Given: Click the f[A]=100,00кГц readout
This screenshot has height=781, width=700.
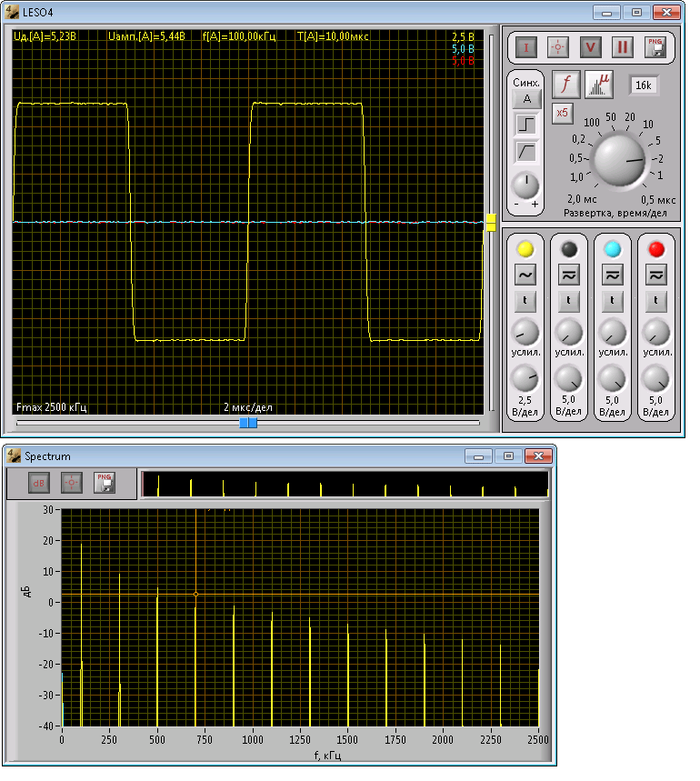Looking at the screenshot, I should [x=239, y=36].
